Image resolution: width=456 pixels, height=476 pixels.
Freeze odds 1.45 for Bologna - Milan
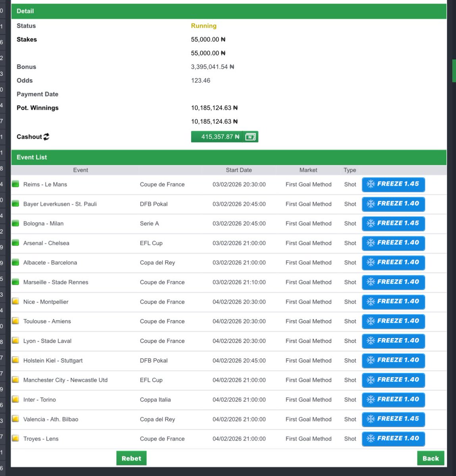pyautogui.click(x=393, y=224)
